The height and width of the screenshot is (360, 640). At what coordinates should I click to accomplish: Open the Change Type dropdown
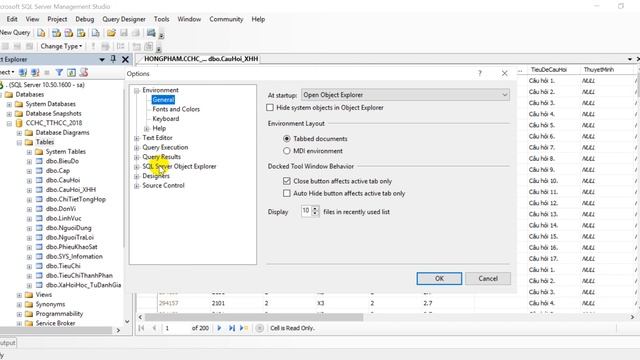click(x=61, y=46)
